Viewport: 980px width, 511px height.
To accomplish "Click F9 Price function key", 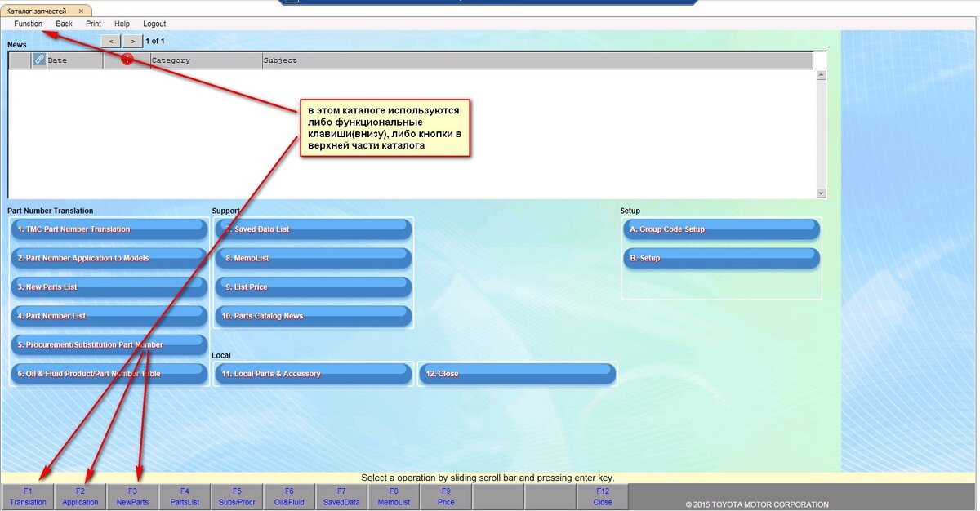I will 446,496.
